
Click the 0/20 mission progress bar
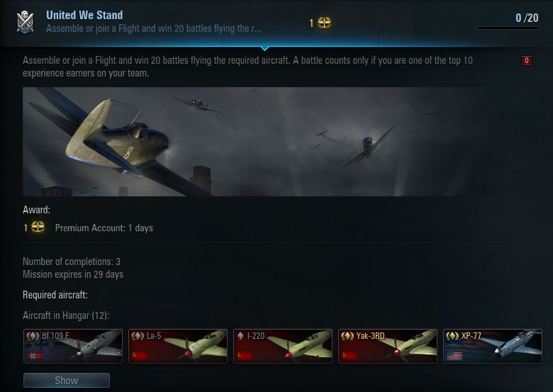coord(508,28)
